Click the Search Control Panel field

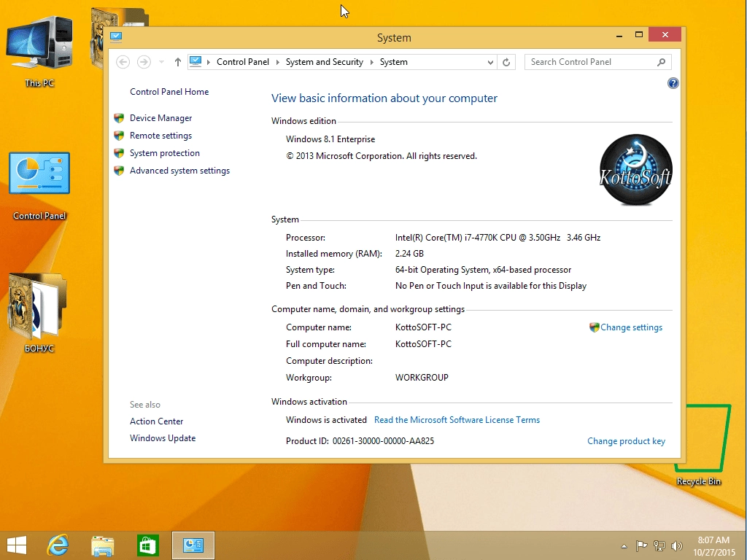click(598, 62)
